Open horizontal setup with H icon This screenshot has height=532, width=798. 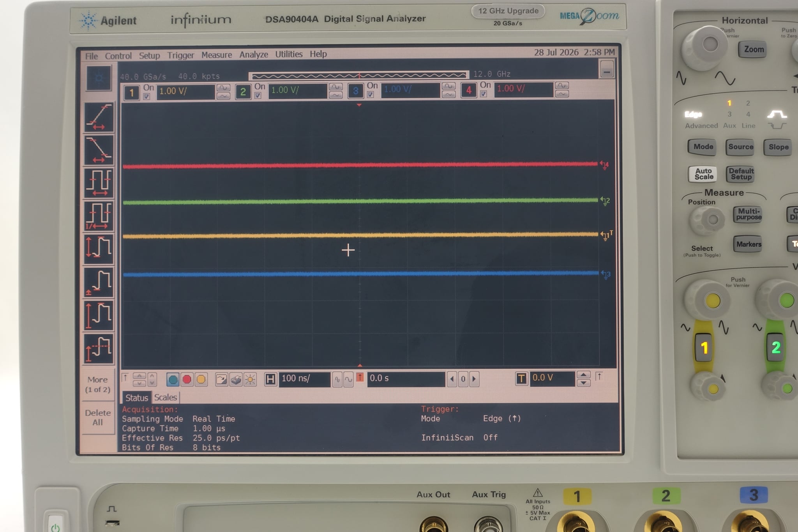[x=270, y=379]
